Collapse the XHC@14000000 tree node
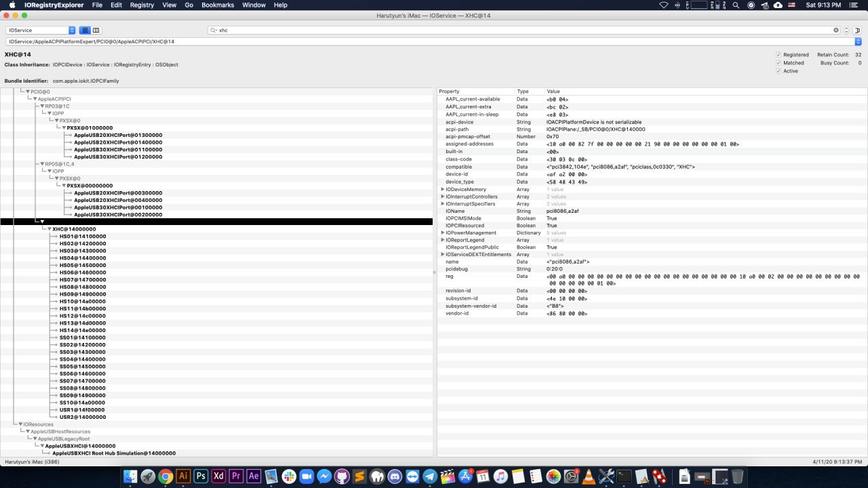Image resolution: width=868 pixels, height=488 pixels. (x=50, y=229)
